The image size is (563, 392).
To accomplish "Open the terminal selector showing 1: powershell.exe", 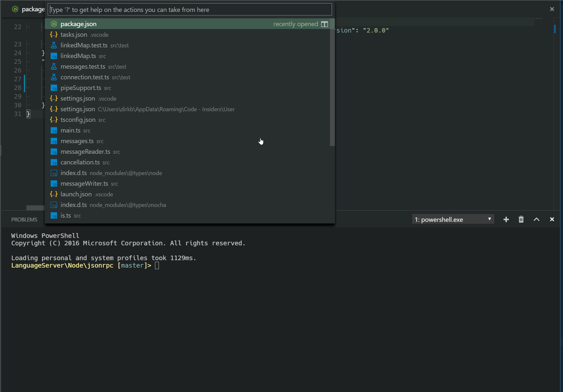I will (x=451, y=219).
